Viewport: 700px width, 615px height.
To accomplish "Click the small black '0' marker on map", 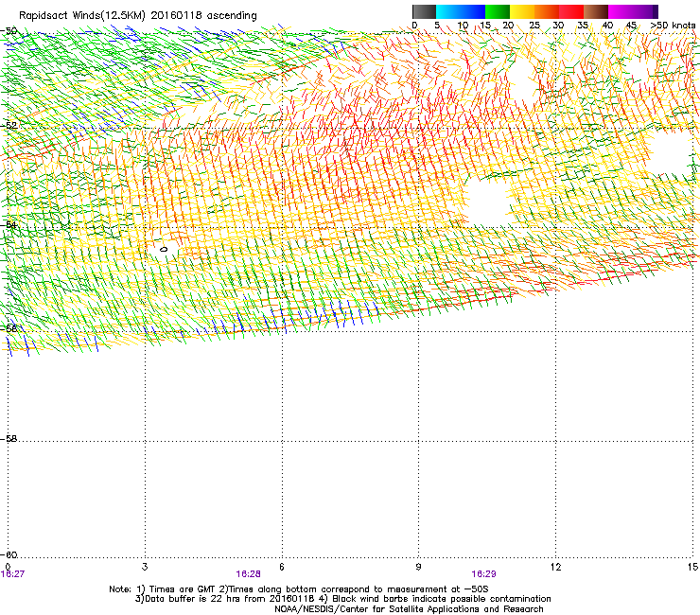I will (x=164, y=249).
